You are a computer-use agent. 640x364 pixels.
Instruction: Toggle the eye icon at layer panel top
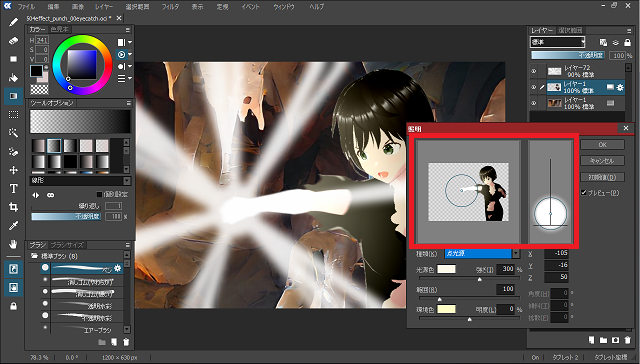pos(615,42)
